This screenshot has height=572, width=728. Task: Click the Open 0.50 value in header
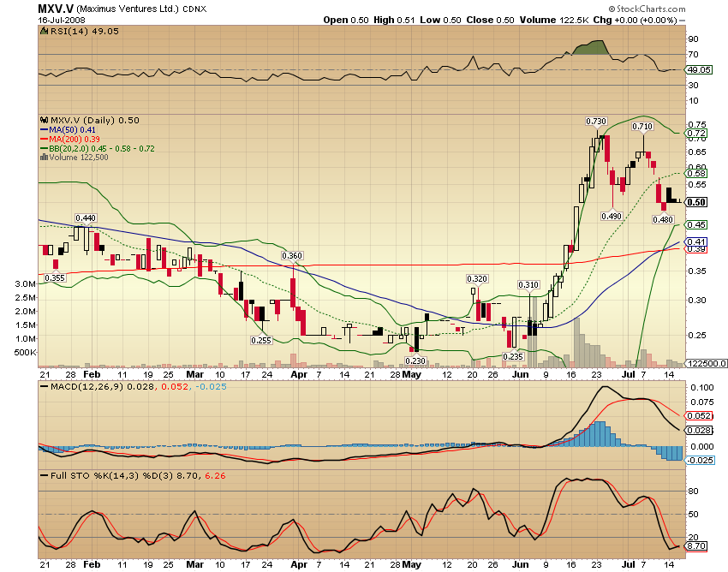tap(346, 20)
